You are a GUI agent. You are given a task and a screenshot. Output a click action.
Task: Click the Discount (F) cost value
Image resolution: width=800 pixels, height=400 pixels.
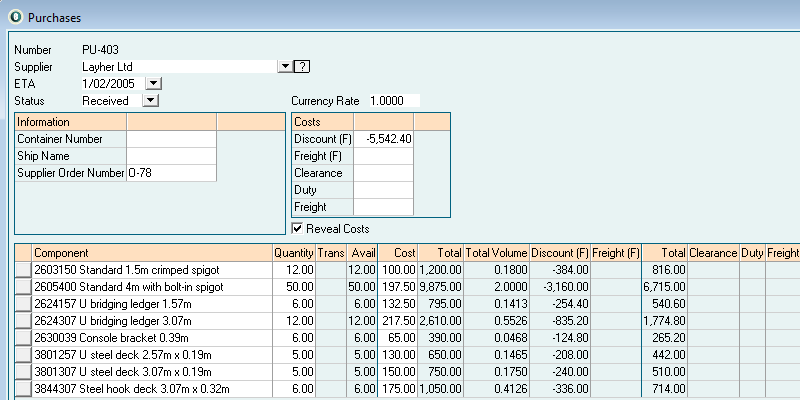point(384,139)
